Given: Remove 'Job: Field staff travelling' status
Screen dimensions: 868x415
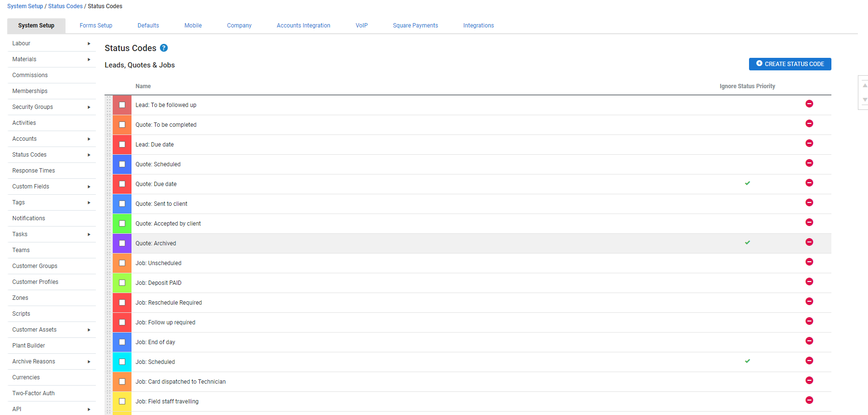Looking at the screenshot, I should tap(809, 400).
